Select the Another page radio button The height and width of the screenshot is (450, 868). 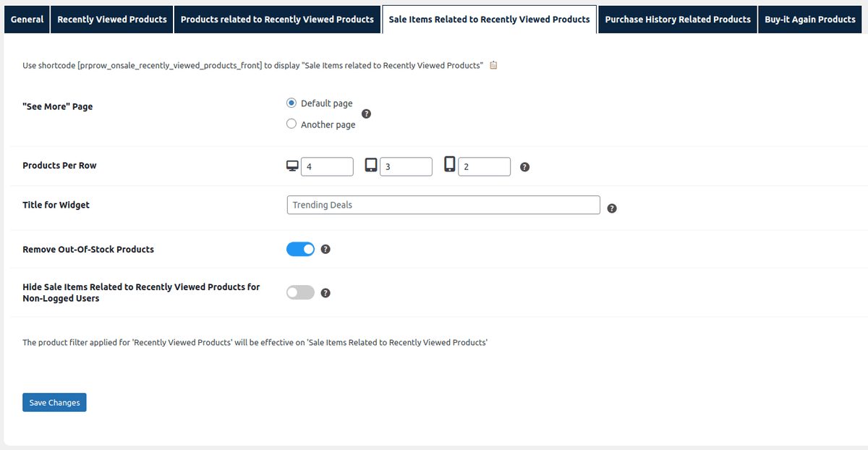click(292, 124)
